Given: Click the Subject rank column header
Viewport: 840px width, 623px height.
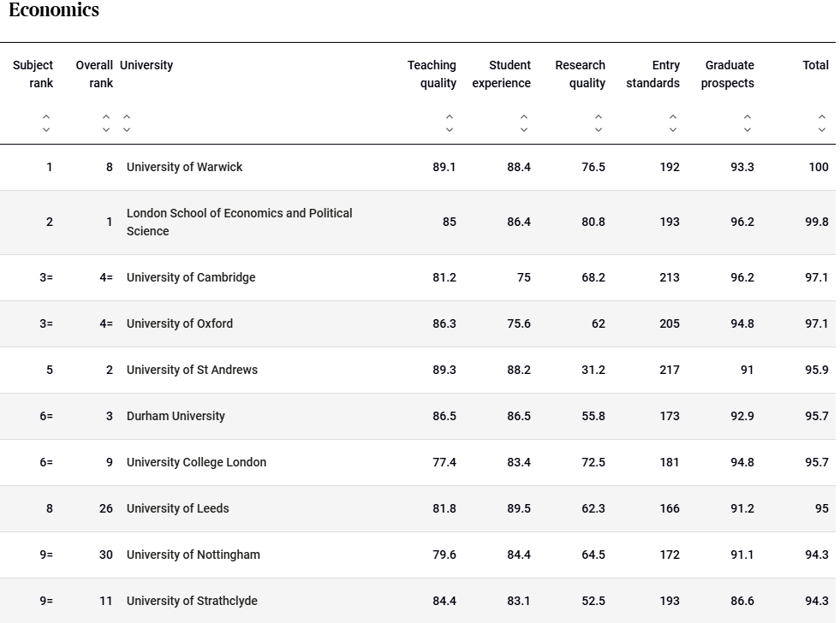Looking at the screenshot, I should pos(33,74).
